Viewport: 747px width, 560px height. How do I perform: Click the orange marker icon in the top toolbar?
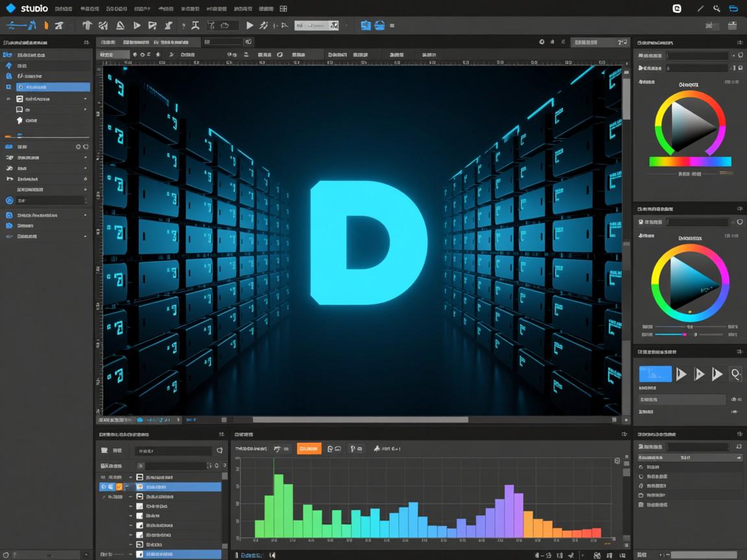[46, 25]
